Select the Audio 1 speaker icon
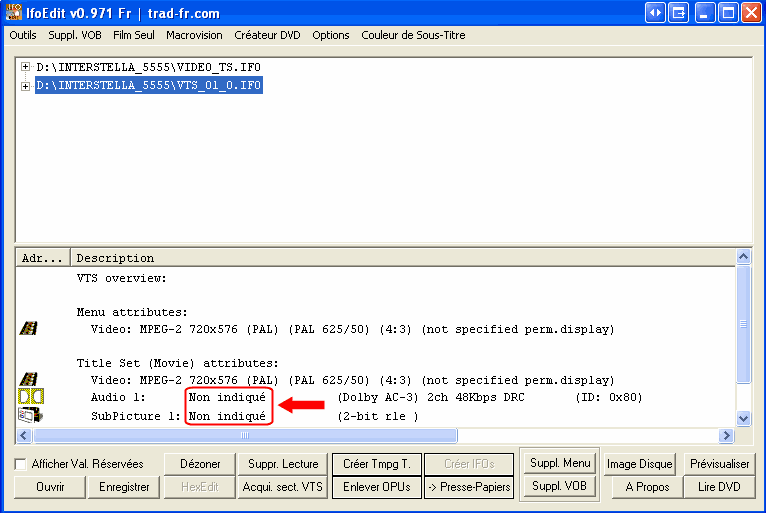Viewport: 766px width, 513px height. [28, 397]
